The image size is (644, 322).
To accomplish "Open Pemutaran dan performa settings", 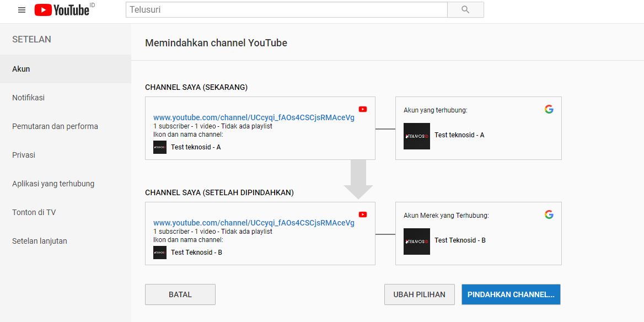I will (x=65, y=126).
